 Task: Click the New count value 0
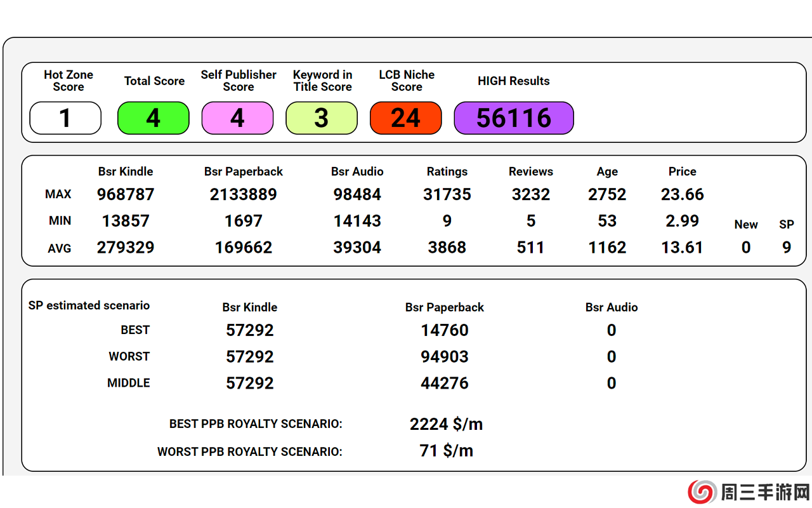(746, 248)
